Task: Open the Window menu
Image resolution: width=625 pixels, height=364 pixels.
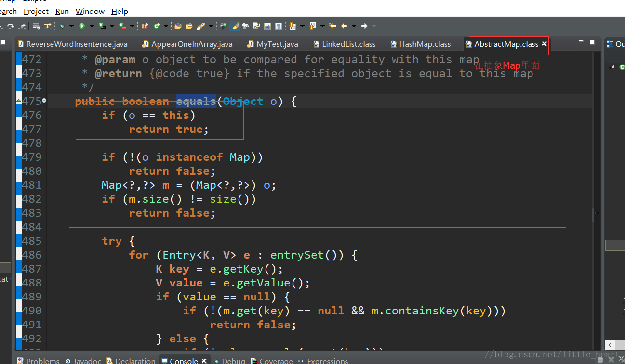Action: point(90,11)
